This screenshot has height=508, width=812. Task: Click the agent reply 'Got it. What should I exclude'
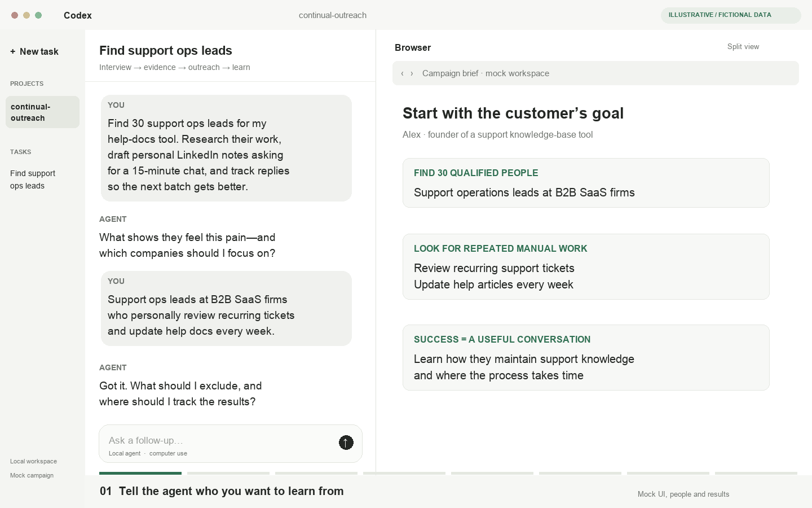tap(180, 393)
